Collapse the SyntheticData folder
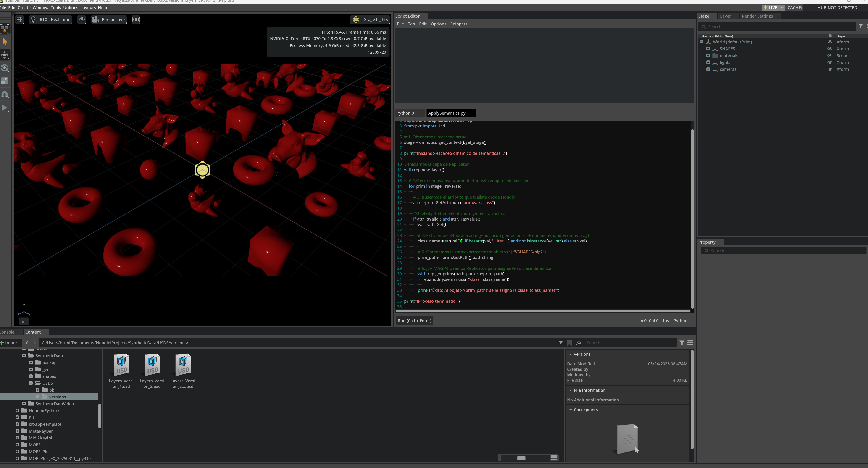 click(24, 356)
